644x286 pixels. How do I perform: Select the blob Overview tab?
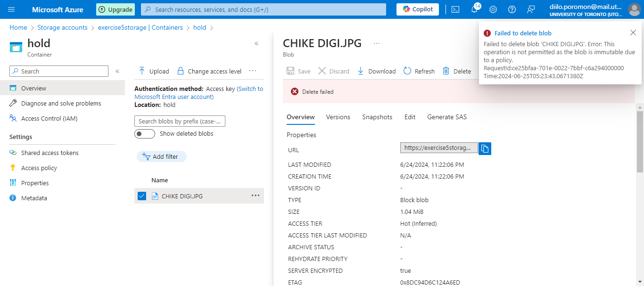[x=301, y=117]
